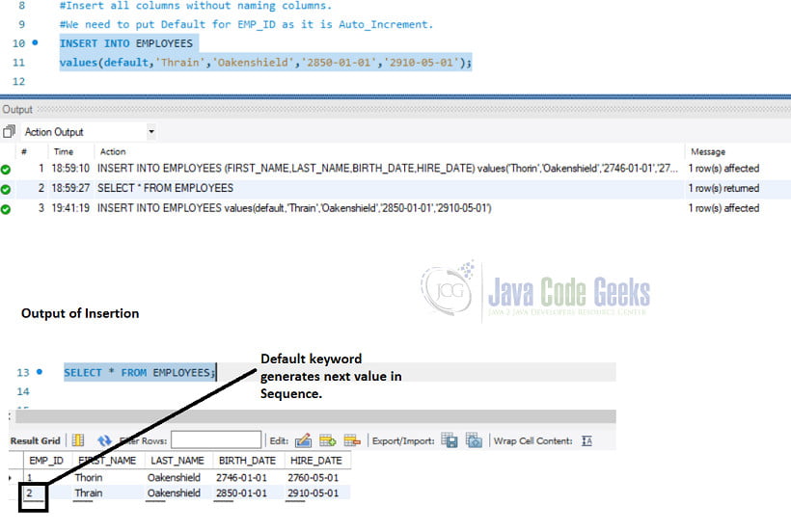Click the statement marker dot on line 13
Viewport: 791px width, 532px height.
[40, 372]
